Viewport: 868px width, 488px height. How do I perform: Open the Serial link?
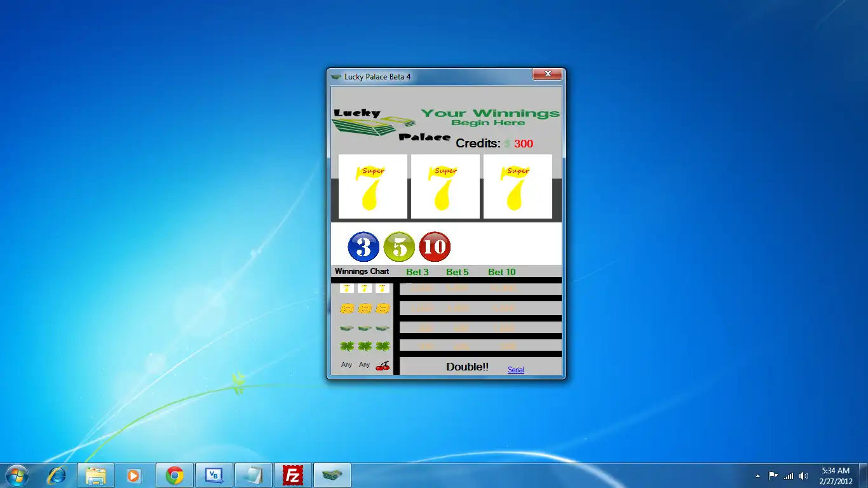click(516, 370)
